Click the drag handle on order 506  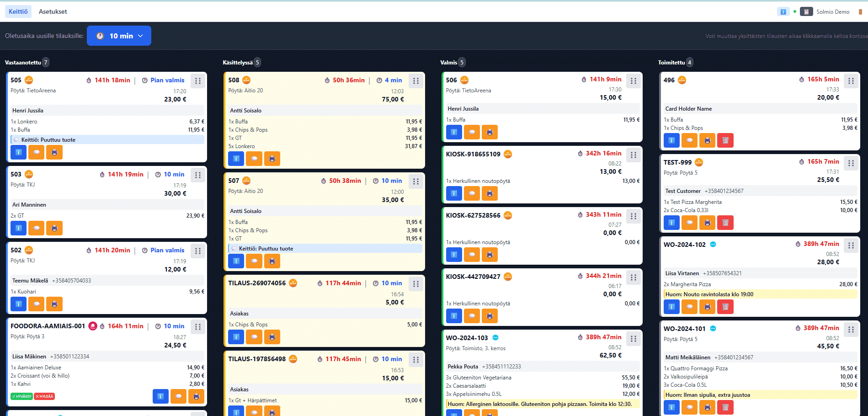[634, 81]
